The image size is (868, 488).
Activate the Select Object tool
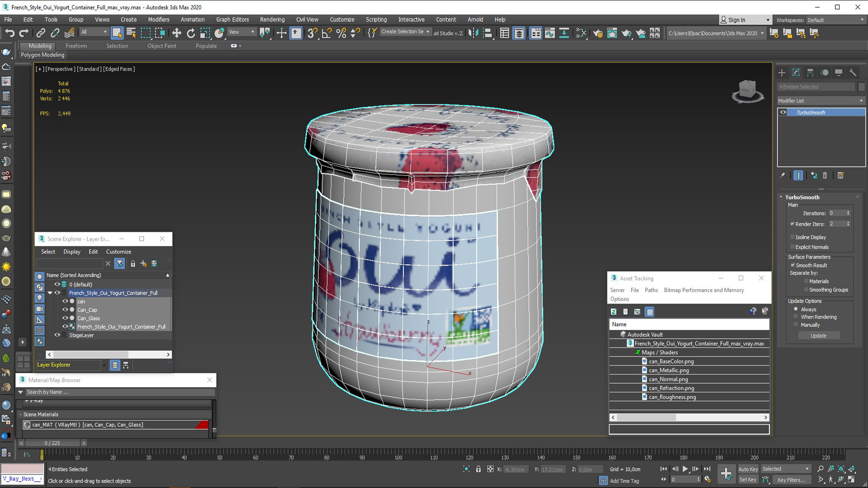coord(117,33)
